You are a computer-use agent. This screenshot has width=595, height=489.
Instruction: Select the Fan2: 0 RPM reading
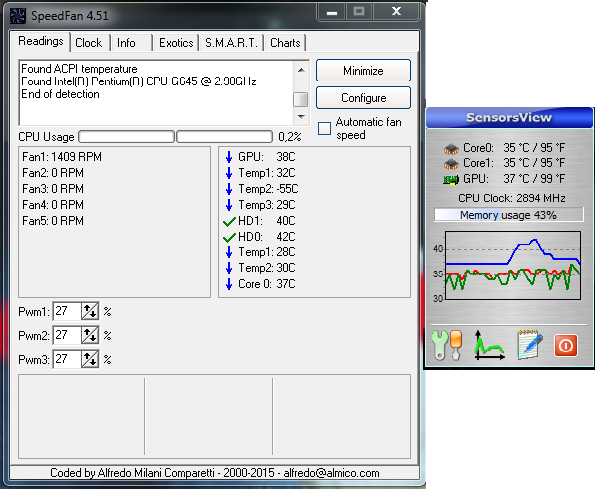tap(53, 173)
